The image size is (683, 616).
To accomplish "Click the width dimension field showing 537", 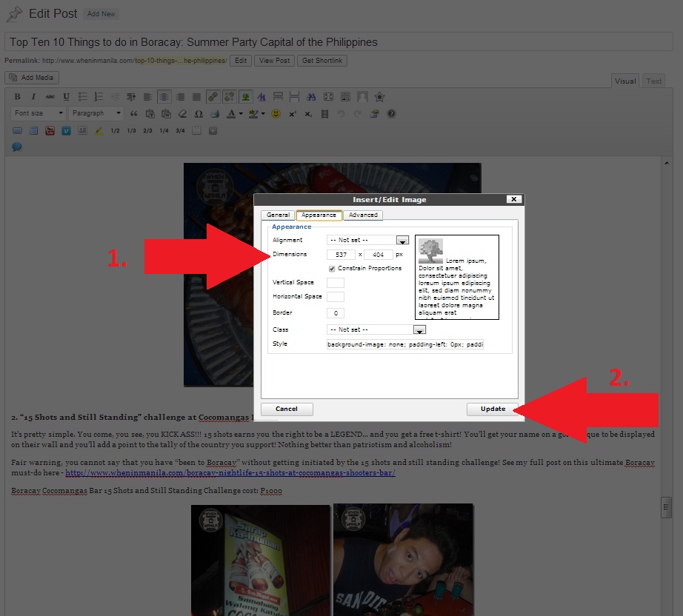I will point(341,255).
